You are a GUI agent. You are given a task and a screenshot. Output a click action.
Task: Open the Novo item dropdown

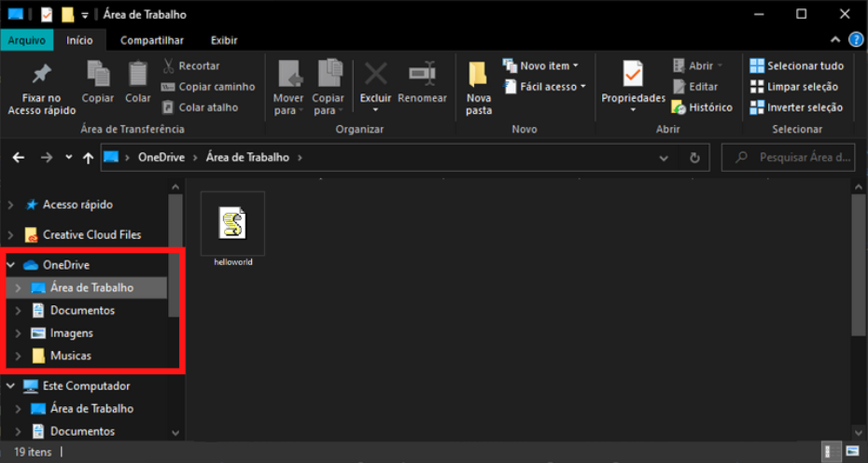coord(540,66)
